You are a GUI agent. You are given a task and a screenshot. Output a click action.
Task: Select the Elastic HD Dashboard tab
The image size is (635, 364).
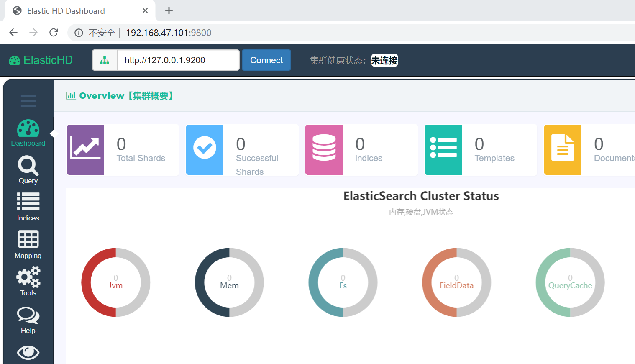79,11
